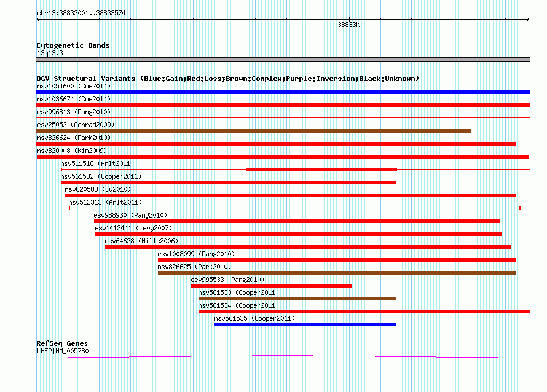Select the 13q13.3 band label
This screenshot has width=547, height=392.
point(50,53)
